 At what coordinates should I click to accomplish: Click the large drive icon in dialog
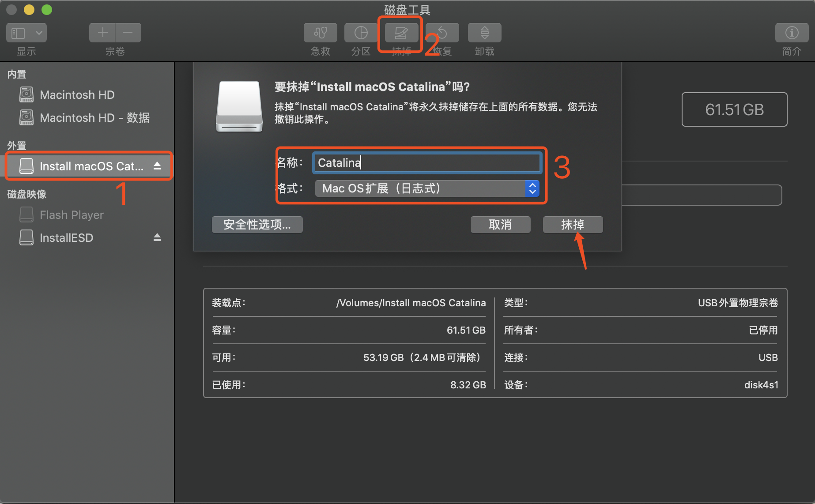click(239, 106)
